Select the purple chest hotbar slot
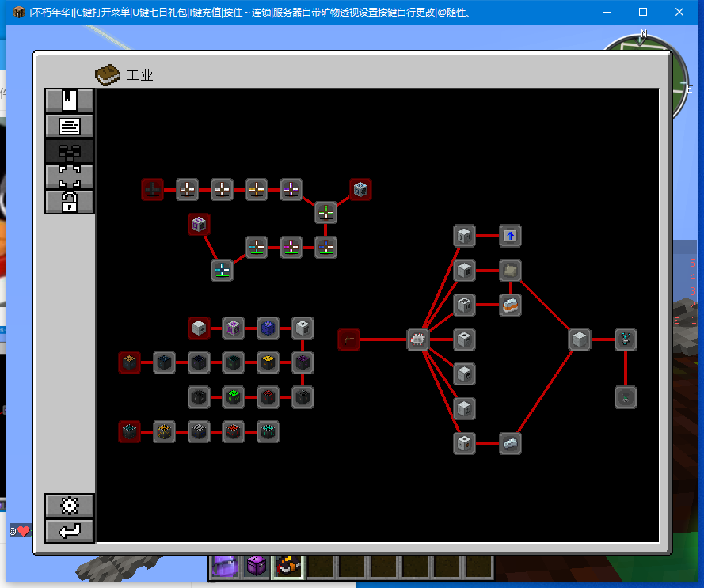 pyautogui.click(x=257, y=567)
